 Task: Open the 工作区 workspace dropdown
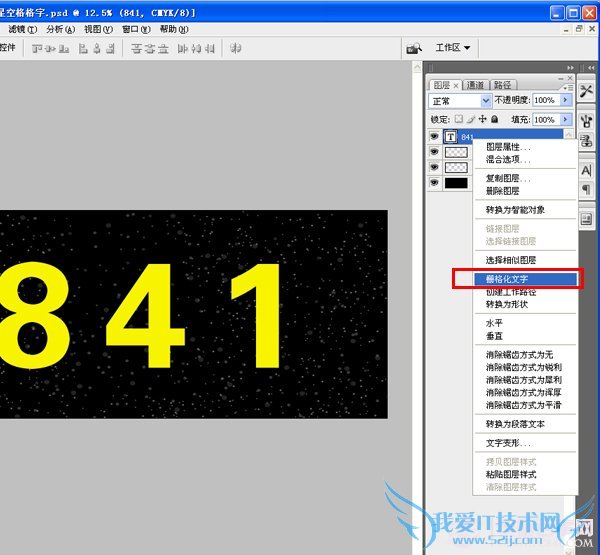pyautogui.click(x=453, y=48)
